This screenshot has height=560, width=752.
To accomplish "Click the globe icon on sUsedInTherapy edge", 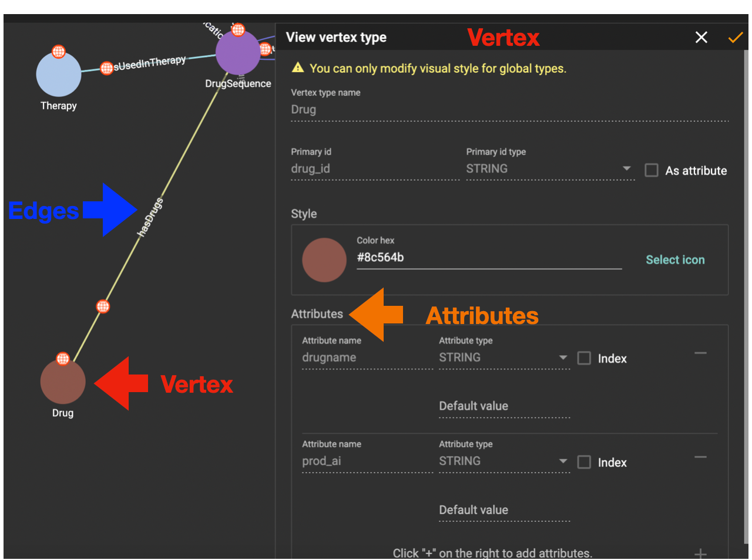I will (x=106, y=68).
